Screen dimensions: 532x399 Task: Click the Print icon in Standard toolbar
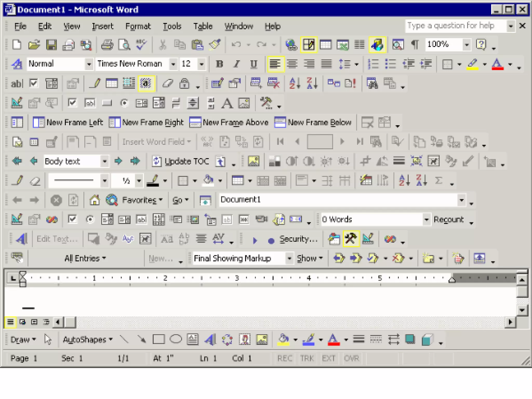pos(107,45)
